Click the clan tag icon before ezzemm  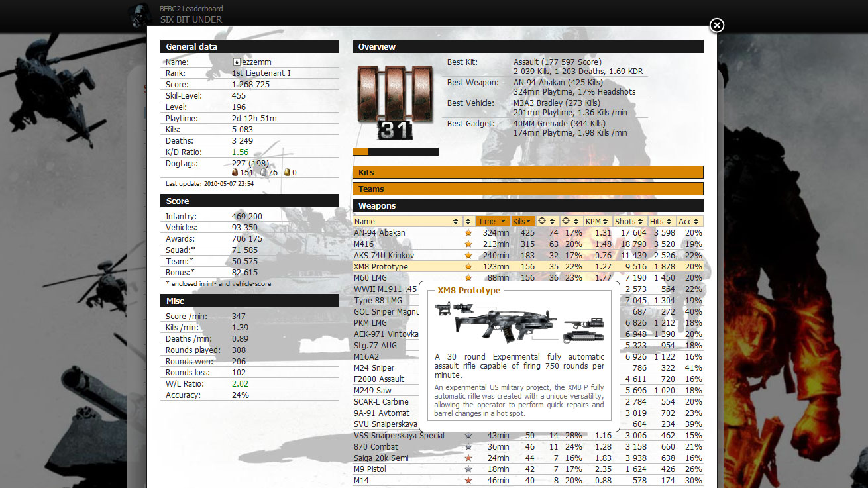237,62
